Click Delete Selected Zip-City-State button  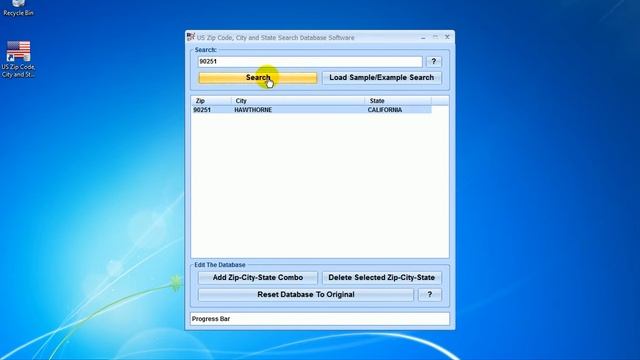coord(382,278)
